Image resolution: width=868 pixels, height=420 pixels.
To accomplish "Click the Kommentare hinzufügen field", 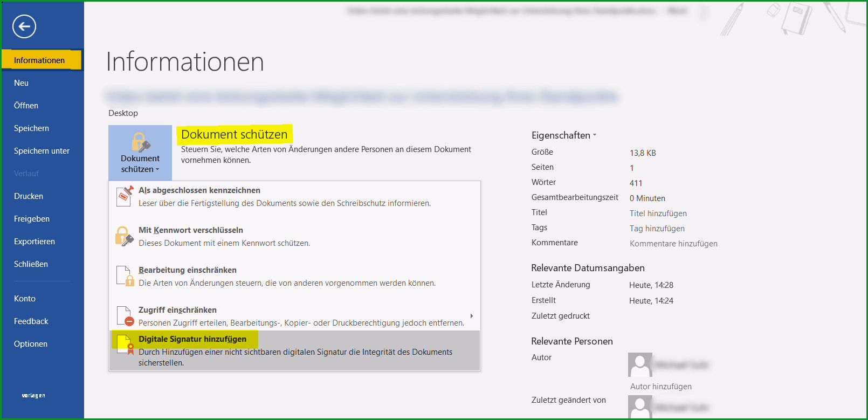I will click(x=673, y=244).
